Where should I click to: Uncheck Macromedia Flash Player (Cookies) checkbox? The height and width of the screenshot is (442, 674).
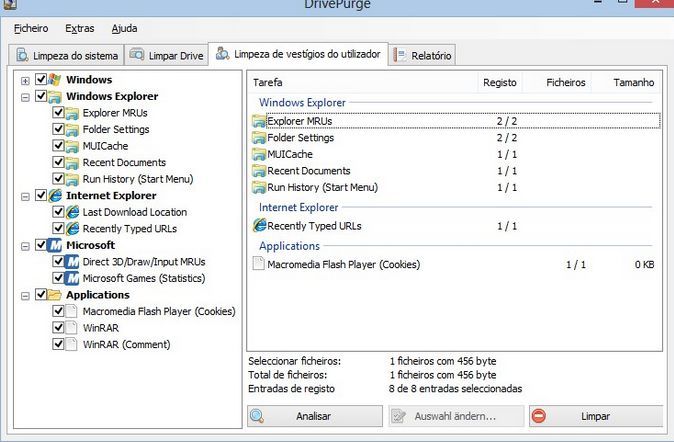58,311
